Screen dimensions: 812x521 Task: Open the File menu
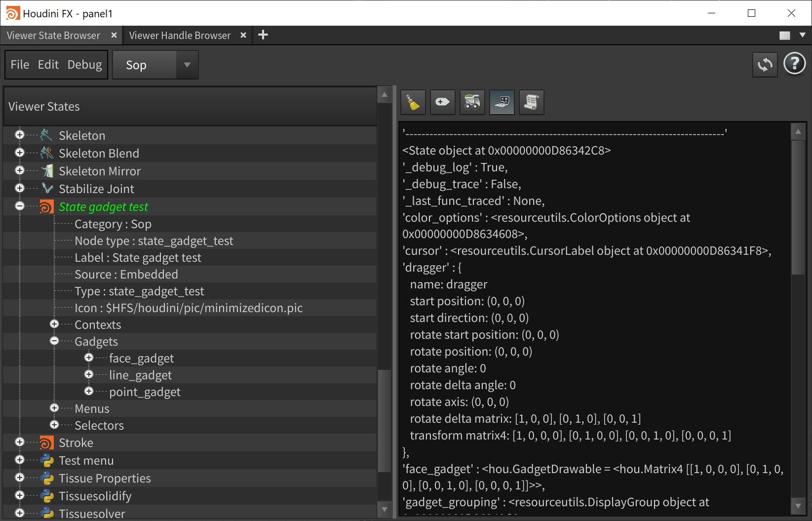point(20,65)
